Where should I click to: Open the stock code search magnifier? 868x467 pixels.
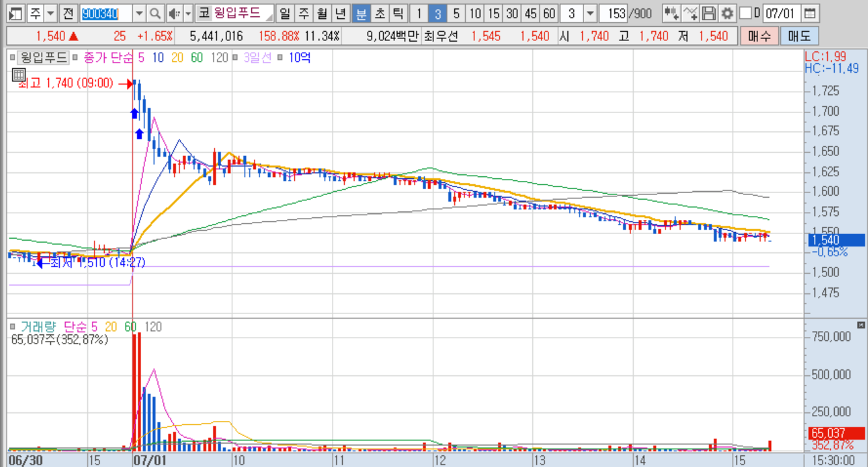click(155, 13)
